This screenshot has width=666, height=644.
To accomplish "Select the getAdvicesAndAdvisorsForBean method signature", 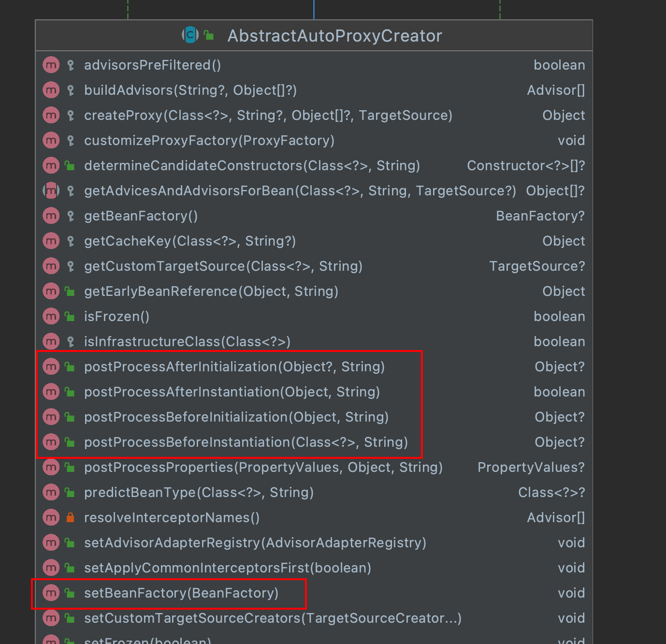I will click(x=300, y=191).
